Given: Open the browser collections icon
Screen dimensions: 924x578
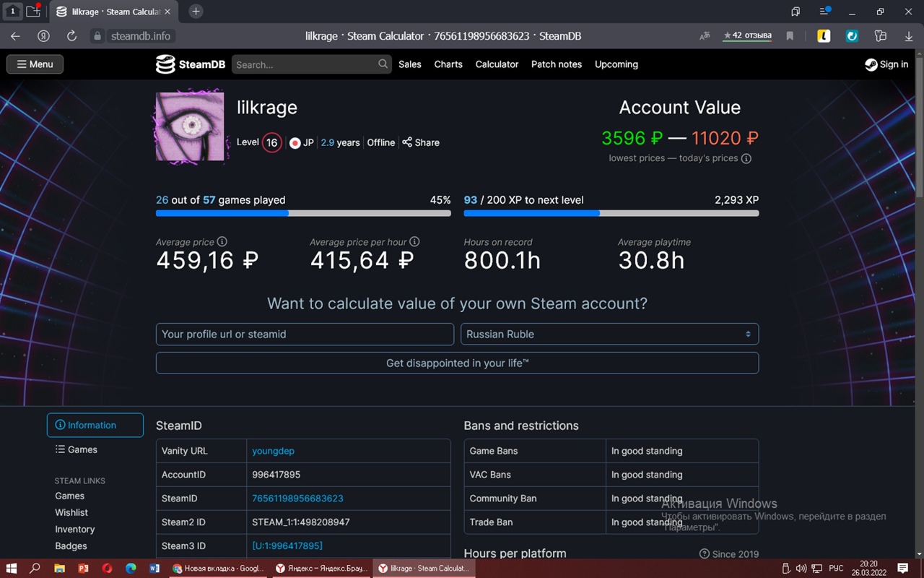Looking at the screenshot, I should [x=880, y=36].
